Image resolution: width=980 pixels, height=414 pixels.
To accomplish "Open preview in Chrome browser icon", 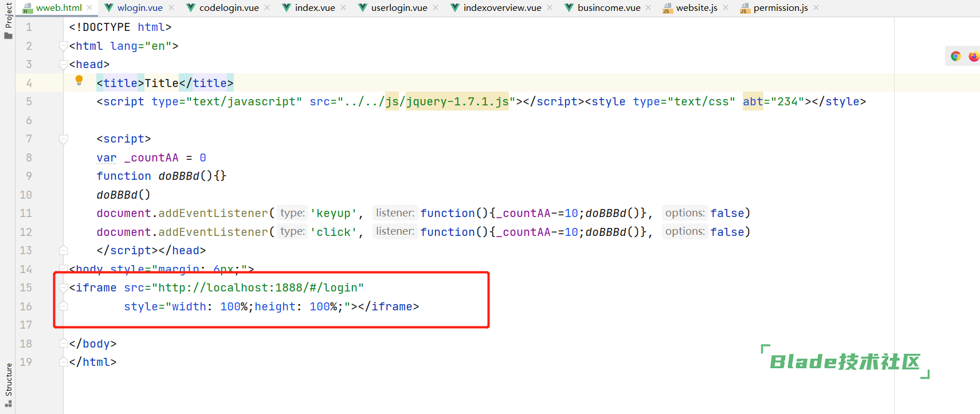I will tap(955, 56).
